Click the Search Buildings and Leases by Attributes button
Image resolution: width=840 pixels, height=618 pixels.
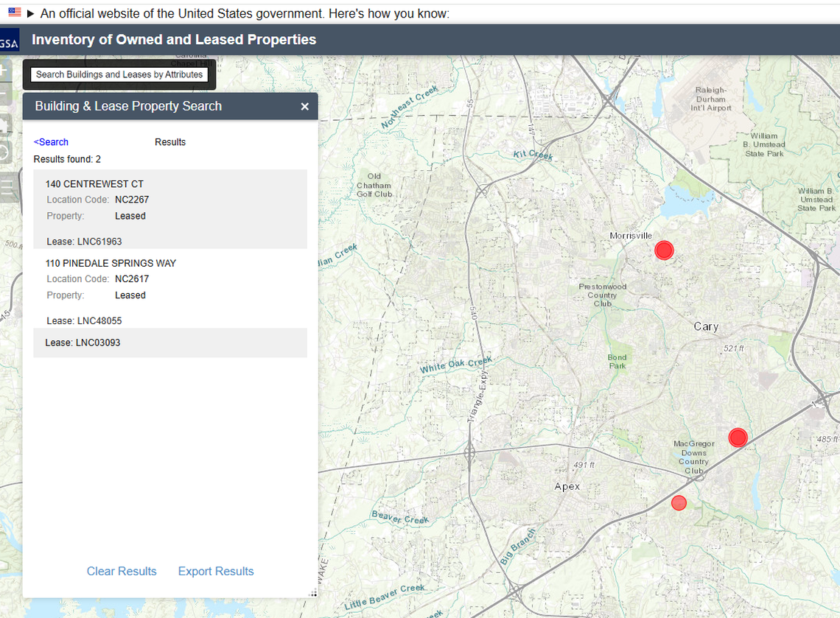point(119,74)
